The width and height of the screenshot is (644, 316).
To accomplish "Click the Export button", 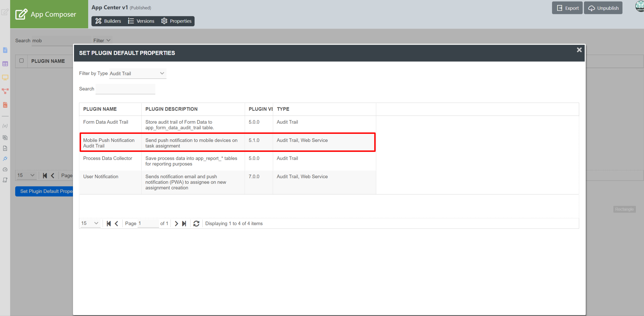I will 567,8.
